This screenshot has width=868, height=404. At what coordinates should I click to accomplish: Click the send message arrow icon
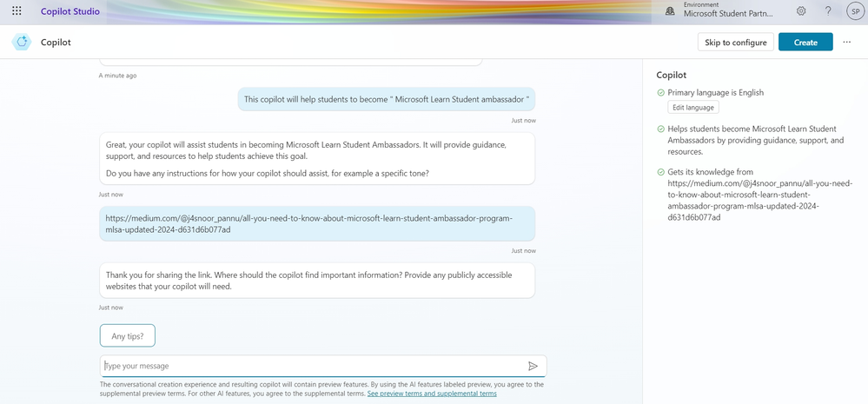[x=533, y=366]
